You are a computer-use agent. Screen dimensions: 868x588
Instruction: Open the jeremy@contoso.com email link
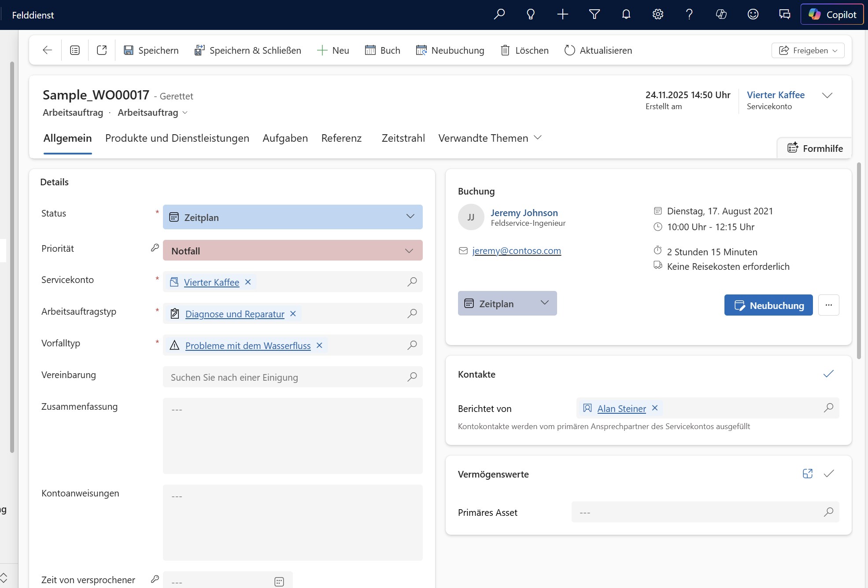coord(516,251)
